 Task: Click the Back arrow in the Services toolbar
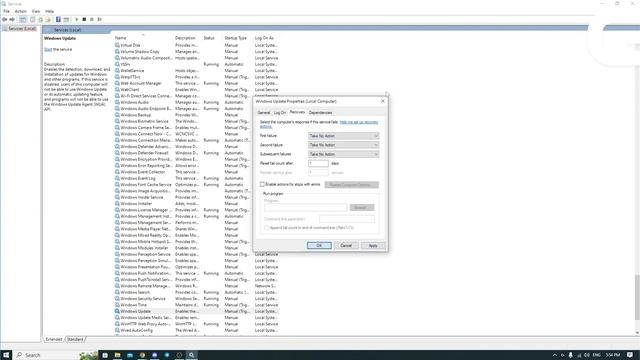4,19
